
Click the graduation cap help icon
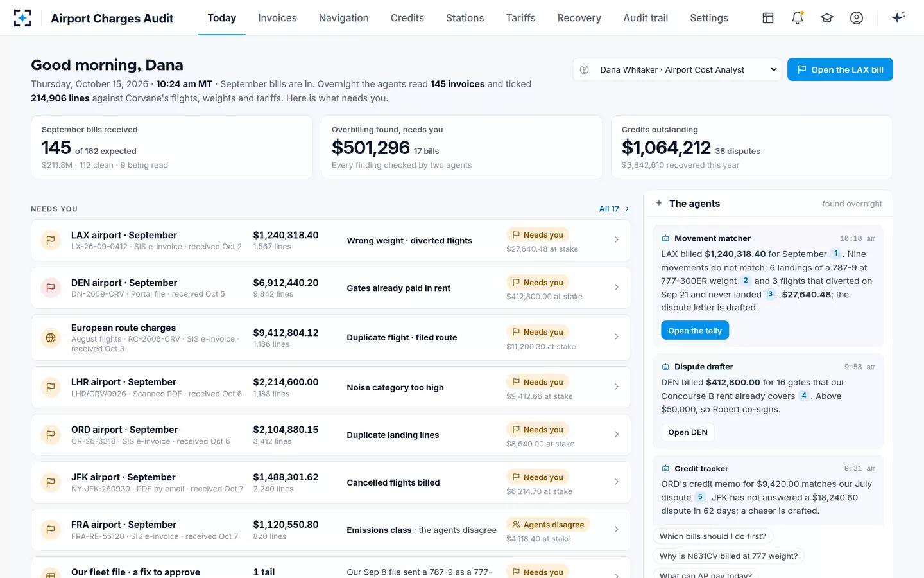(827, 18)
